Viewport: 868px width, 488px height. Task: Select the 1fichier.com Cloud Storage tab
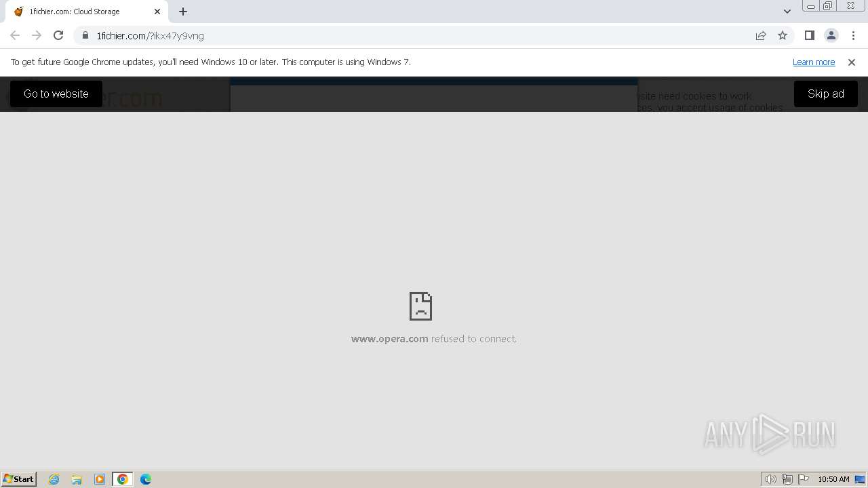(87, 12)
